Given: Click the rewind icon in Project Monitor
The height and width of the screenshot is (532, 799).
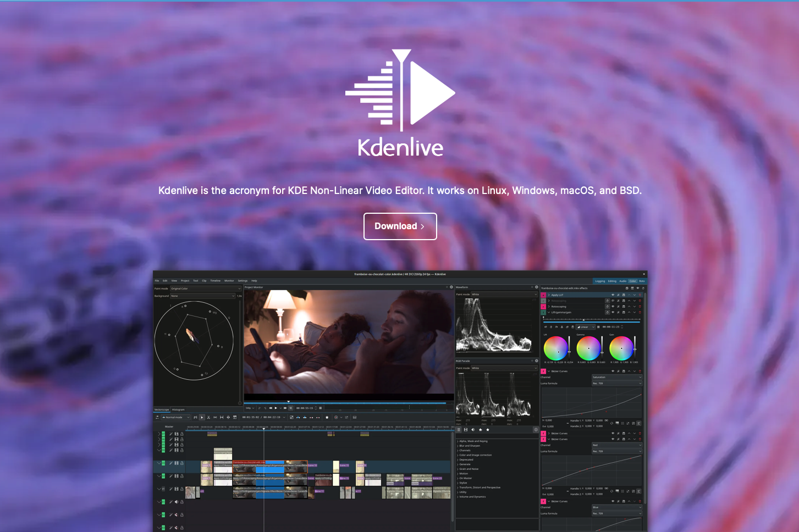Looking at the screenshot, I should click(x=271, y=408).
